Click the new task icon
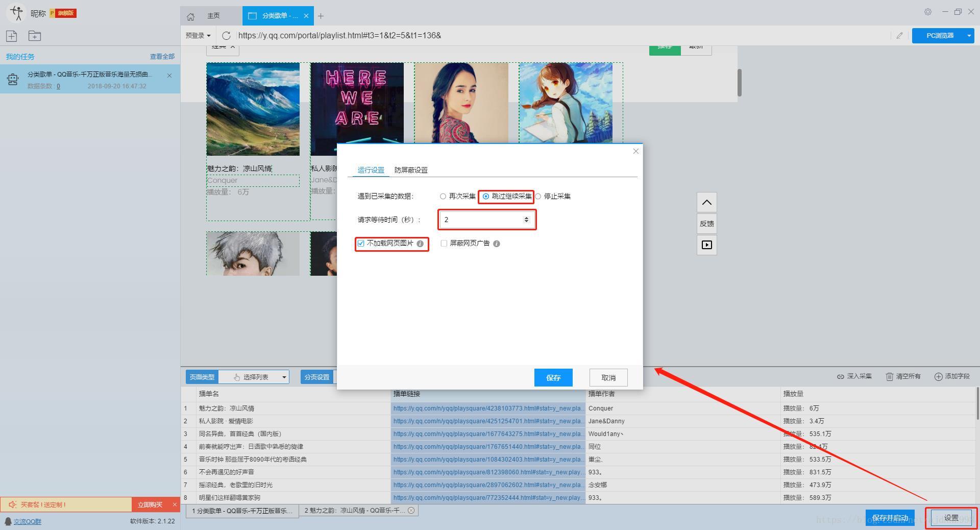Screen dimensions: 980x530 (12, 36)
